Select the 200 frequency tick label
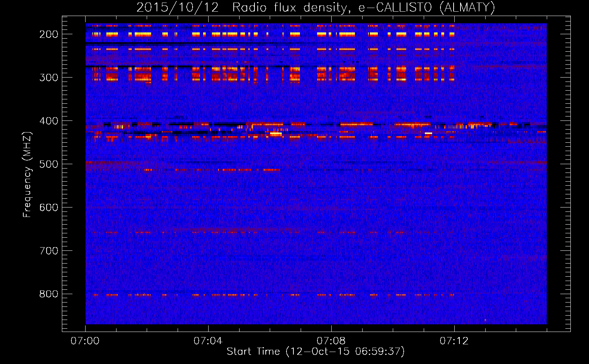589x364 pixels. point(49,34)
